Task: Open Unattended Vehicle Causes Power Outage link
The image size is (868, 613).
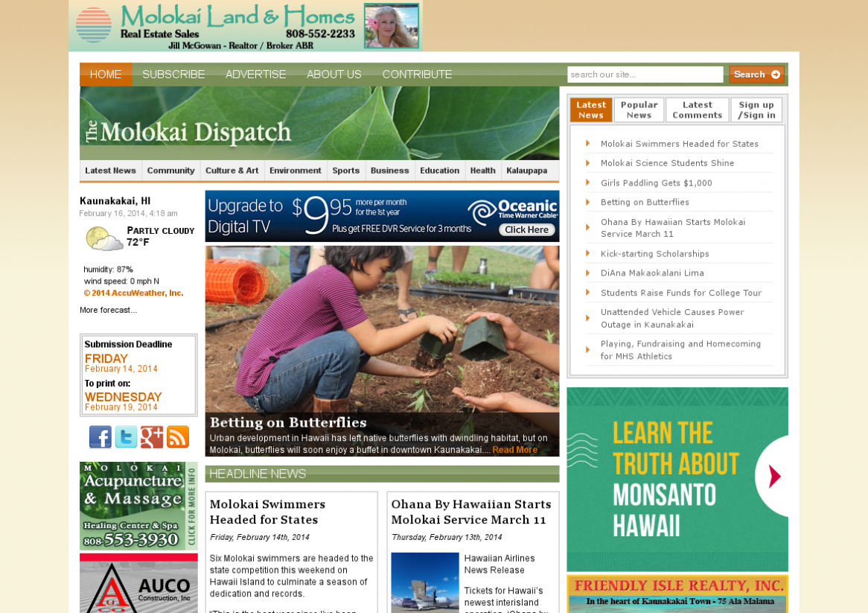Action: pyautogui.click(x=672, y=318)
